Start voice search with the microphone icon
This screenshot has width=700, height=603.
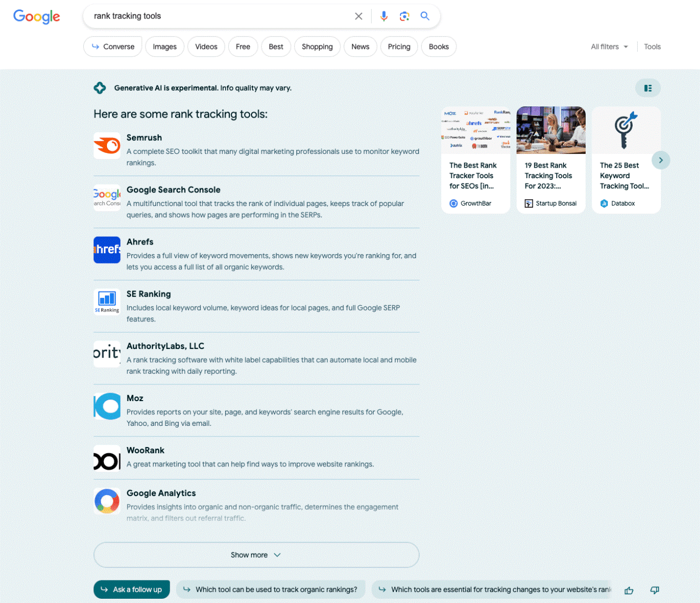(x=384, y=16)
